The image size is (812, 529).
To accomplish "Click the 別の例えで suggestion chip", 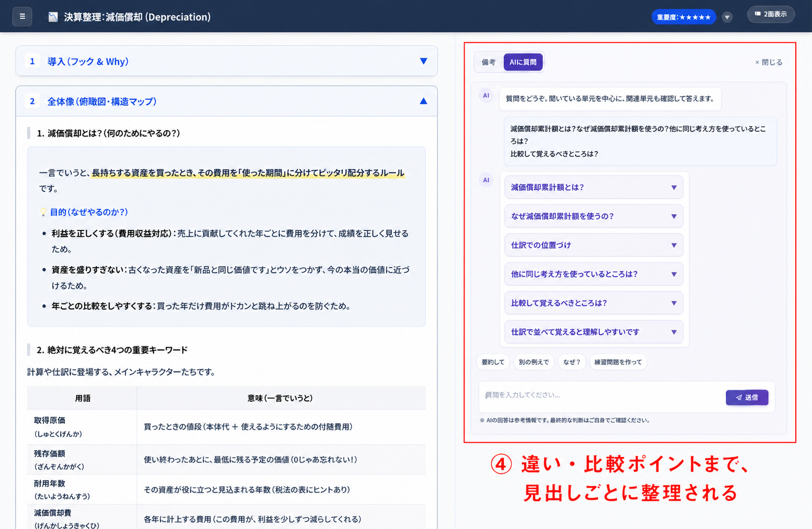I will 533,362.
